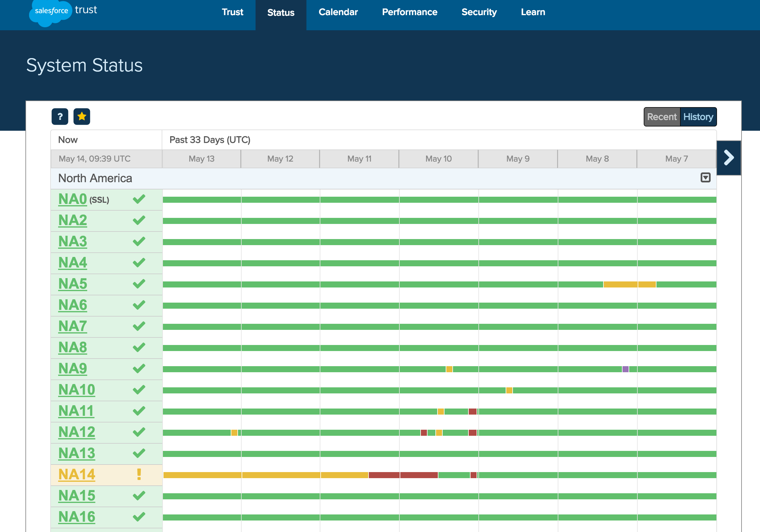This screenshot has width=760, height=532.
Task: Select the Status toggle in the navigation
Action: coord(280,13)
